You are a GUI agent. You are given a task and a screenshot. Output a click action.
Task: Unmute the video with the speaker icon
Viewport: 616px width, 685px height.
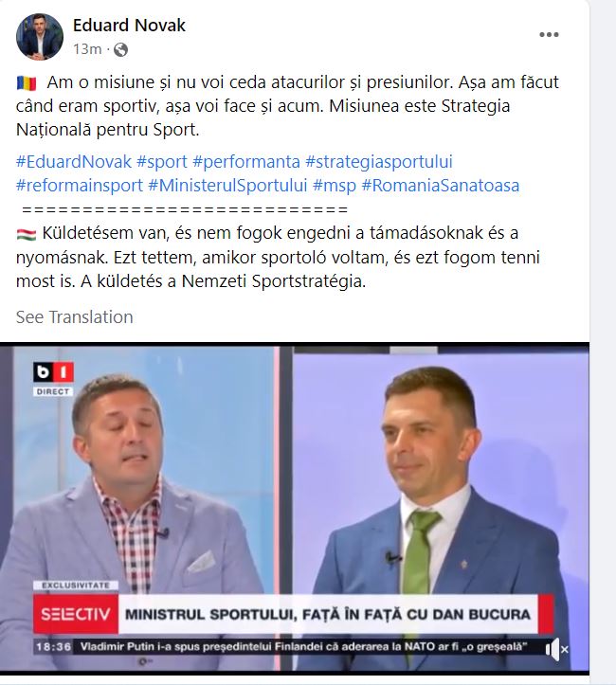click(556, 649)
